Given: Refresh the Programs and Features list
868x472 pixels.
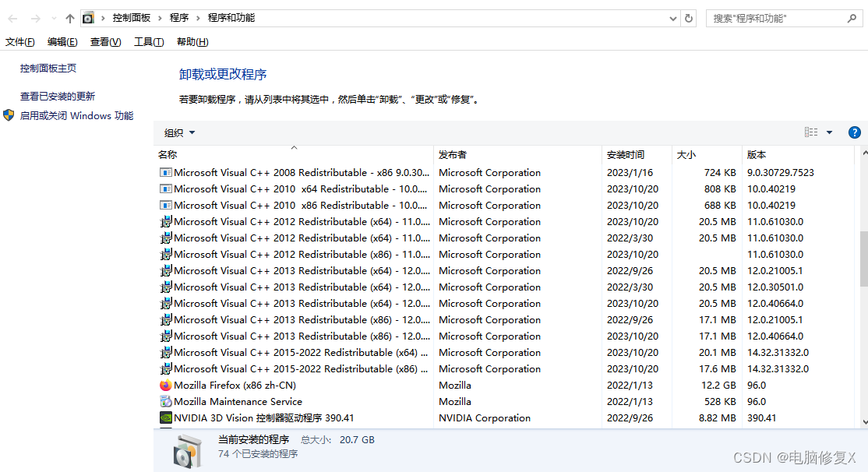Looking at the screenshot, I should pyautogui.click(x=689, y=18).
